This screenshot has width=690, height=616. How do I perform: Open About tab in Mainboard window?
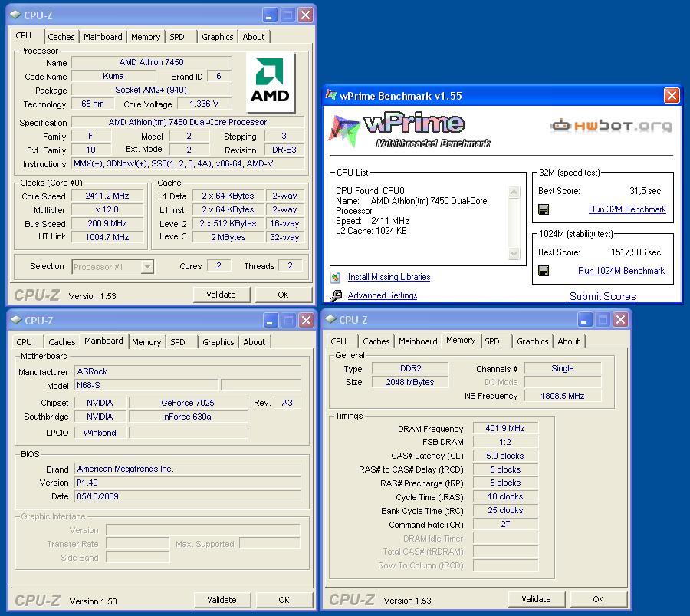coord(255,342)
